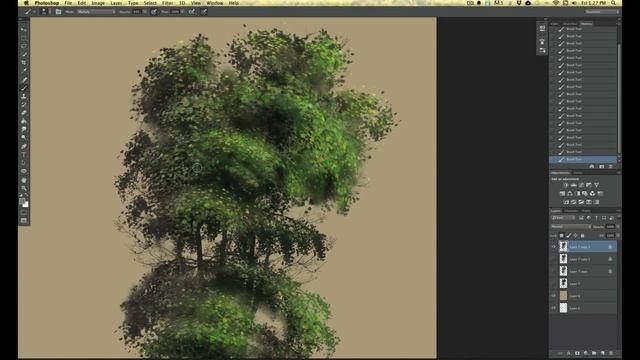Show the third layer from the top
This screenshot has width=640, height=360.
pyautogui.click(x=554, y=271)
